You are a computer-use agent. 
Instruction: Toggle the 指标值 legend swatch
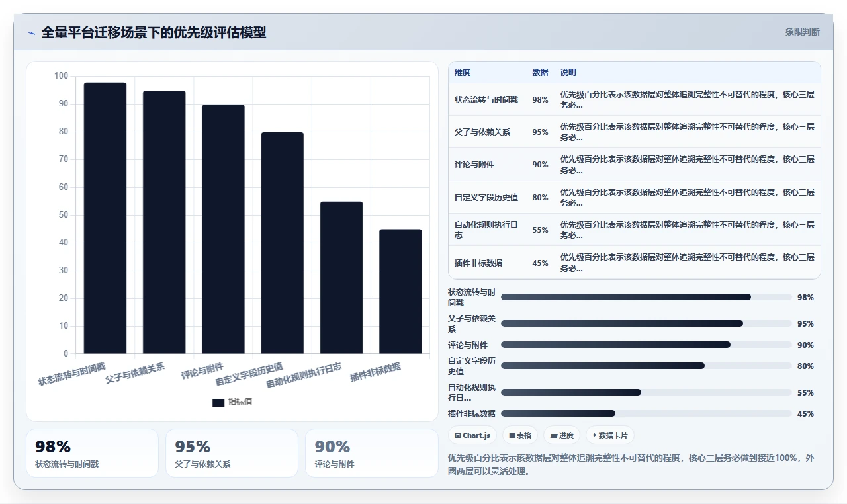tap(218, 402)
